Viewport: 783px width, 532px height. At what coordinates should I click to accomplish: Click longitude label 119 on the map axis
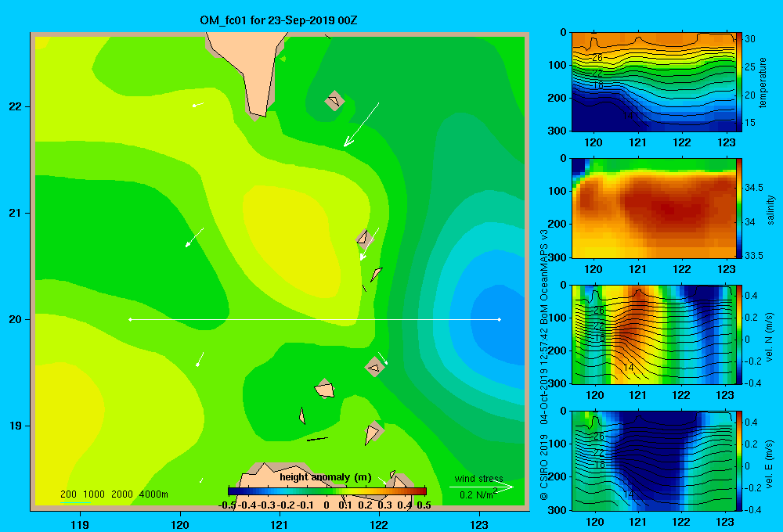tap(80, 524)
